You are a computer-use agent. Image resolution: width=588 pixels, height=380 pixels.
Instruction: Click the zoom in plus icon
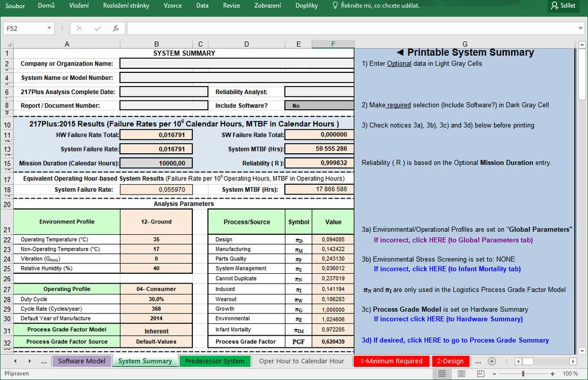click(x=552, y=374)
